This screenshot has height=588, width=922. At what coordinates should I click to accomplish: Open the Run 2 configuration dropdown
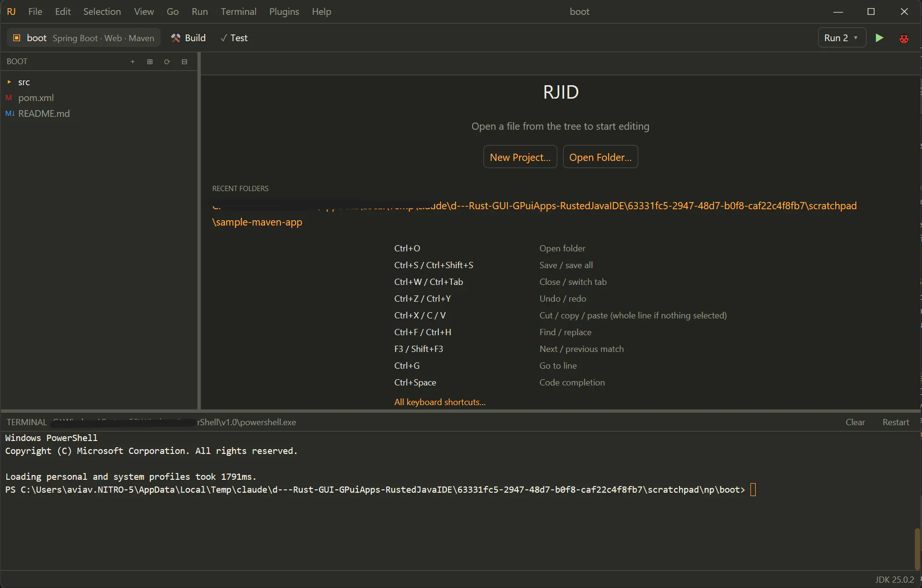click(841, 38)
